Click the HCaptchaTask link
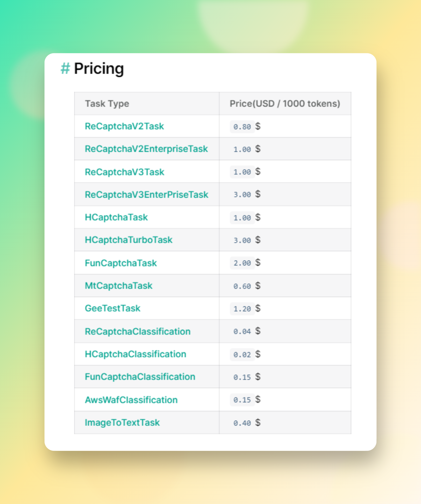This screenshot has height=504, width=421. click(116, 217)
